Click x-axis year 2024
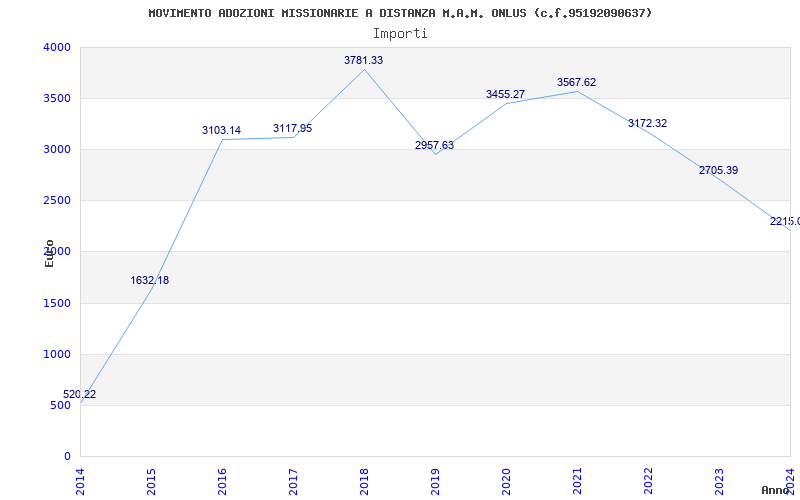Viewport: 800px width, 500px height. tap(790, 482)
